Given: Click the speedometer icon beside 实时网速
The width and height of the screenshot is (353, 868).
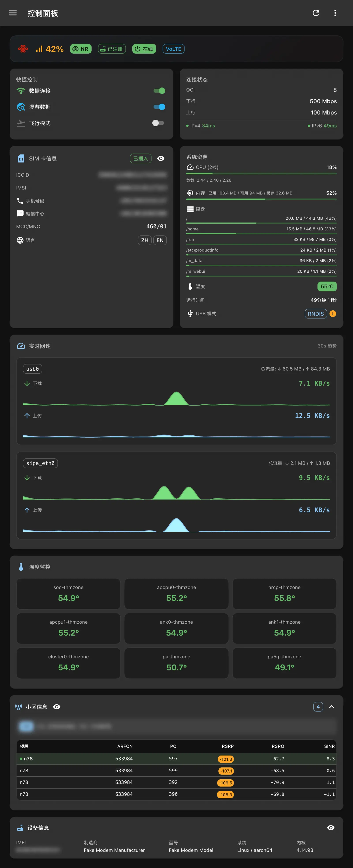Looking at the screenshot, I should coord(21,346).
